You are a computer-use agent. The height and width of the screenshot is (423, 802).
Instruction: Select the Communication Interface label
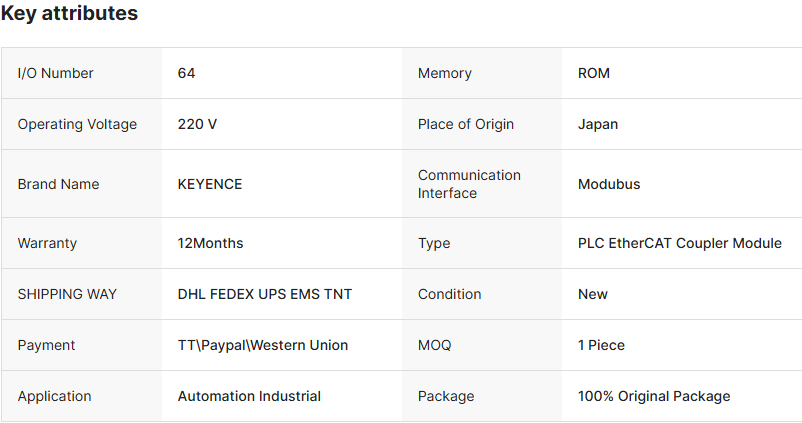click(469, 184)
